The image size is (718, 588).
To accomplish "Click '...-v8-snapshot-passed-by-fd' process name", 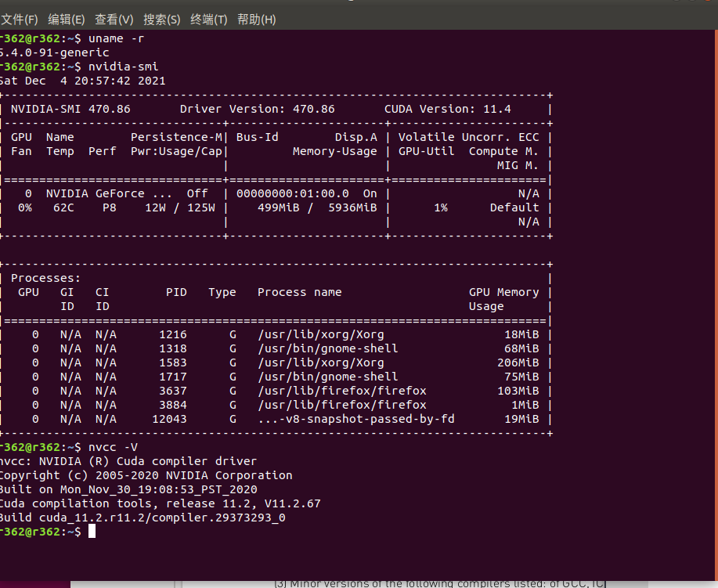I will pyautogui.click(x=356, y=420).
